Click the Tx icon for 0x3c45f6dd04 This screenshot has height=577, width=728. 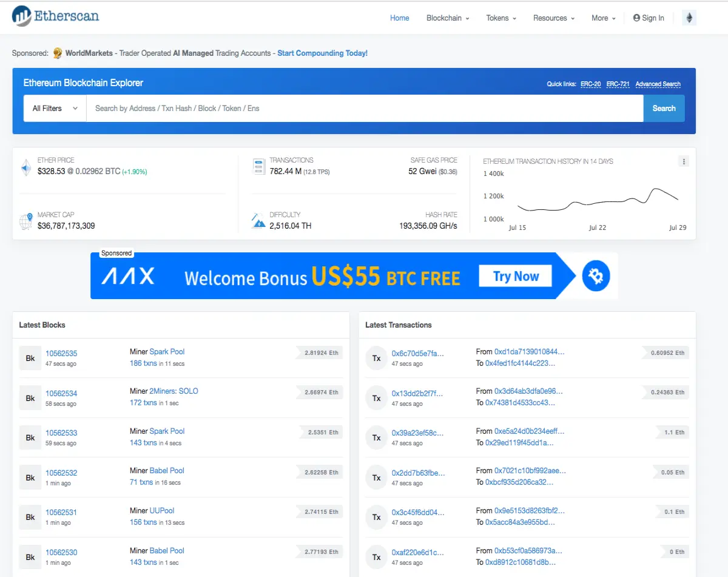(x=377, y=517)
